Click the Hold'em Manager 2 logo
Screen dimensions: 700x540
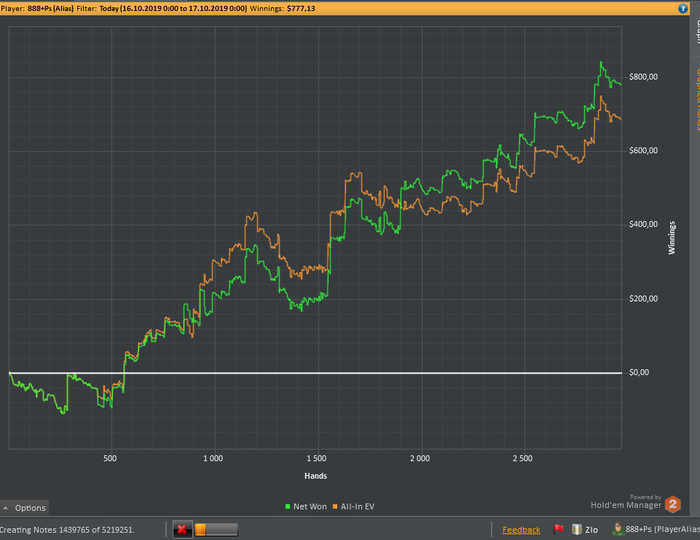click(x=673, y=504)
